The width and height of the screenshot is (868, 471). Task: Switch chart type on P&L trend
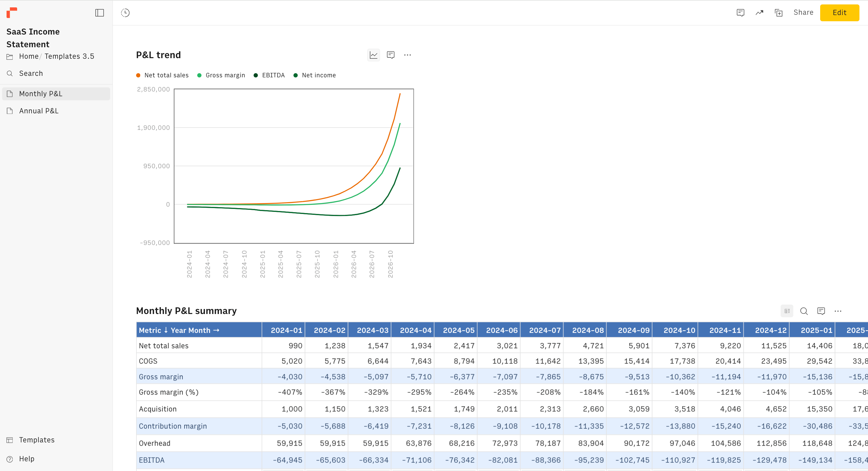(373, 55)
